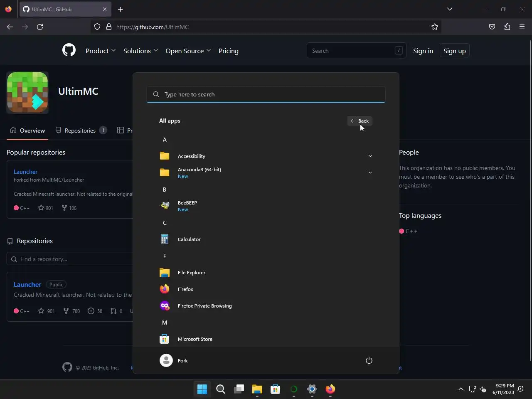Jump to letter M app group header
This screenshot has width=532, height=399.
click(x=165, y=323)
